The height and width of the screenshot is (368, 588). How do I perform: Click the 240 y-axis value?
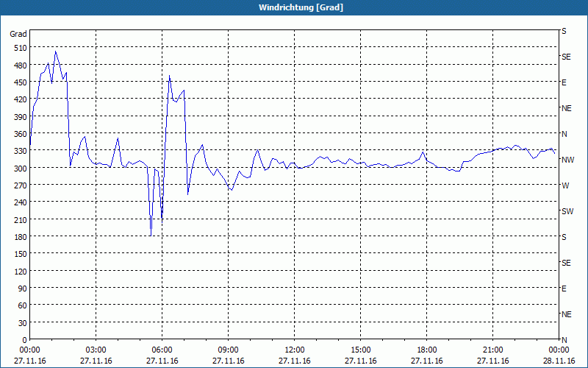(x=21, y=203)
